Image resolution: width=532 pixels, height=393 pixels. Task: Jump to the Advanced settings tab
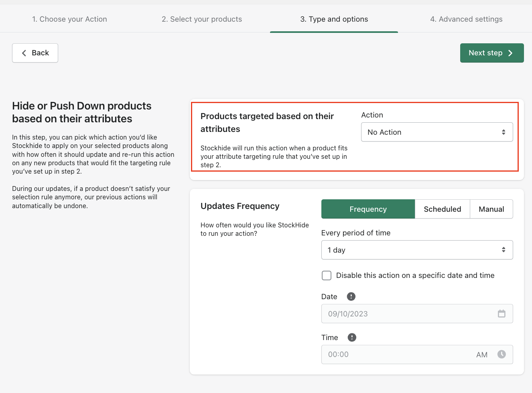tap(466, 19)
